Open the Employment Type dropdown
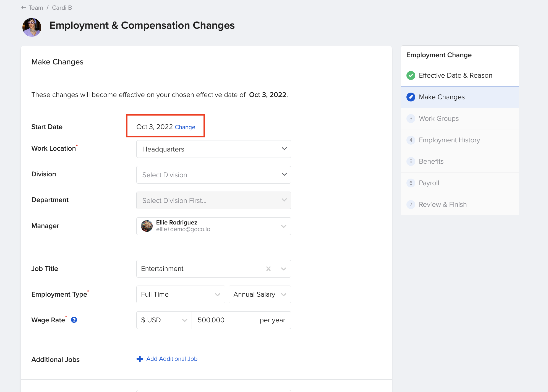 click(x=217, y=294)
